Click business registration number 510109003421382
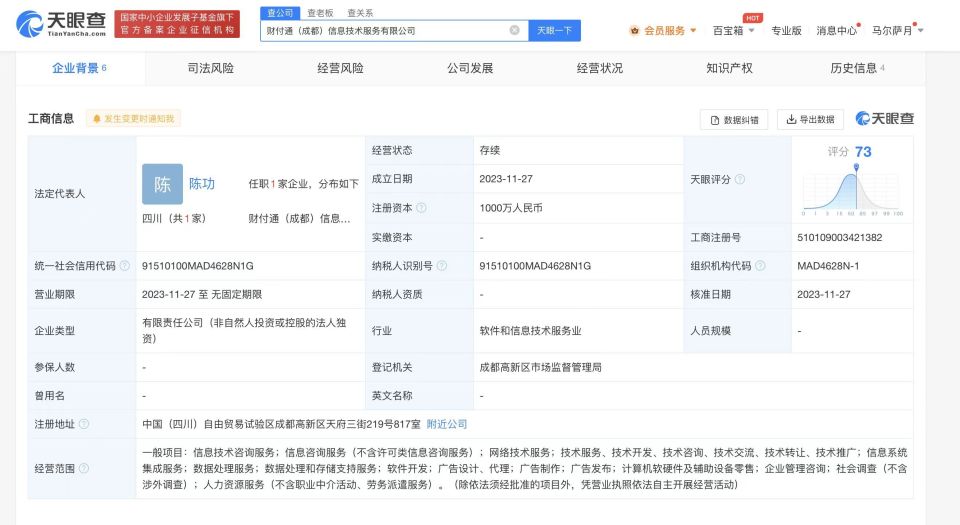This screenshot has height=525, width=960. tap(839, 237)
